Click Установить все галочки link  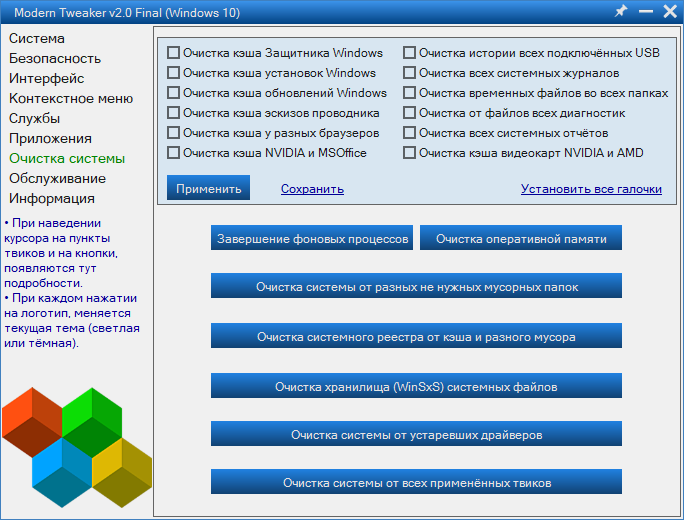coord(591,189)
